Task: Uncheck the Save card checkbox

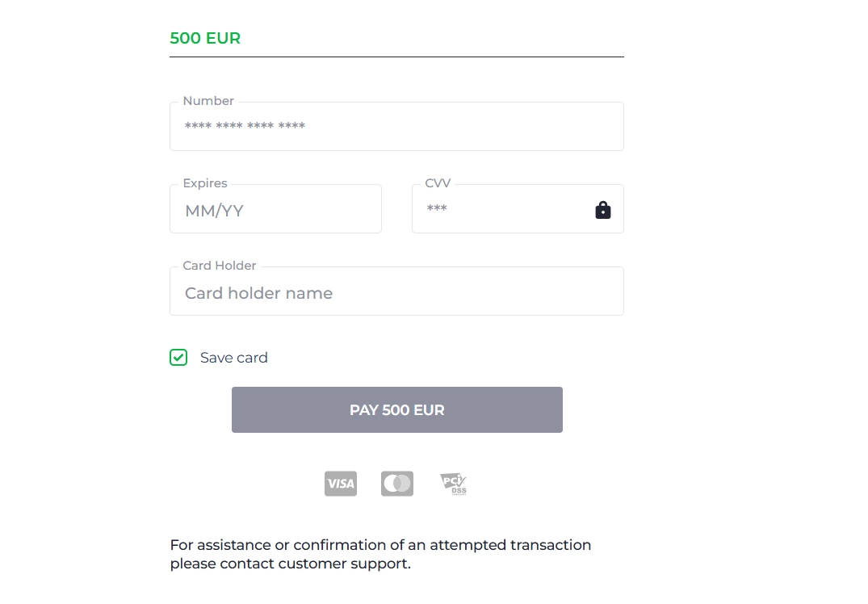Action: click(x=178, y=358)
